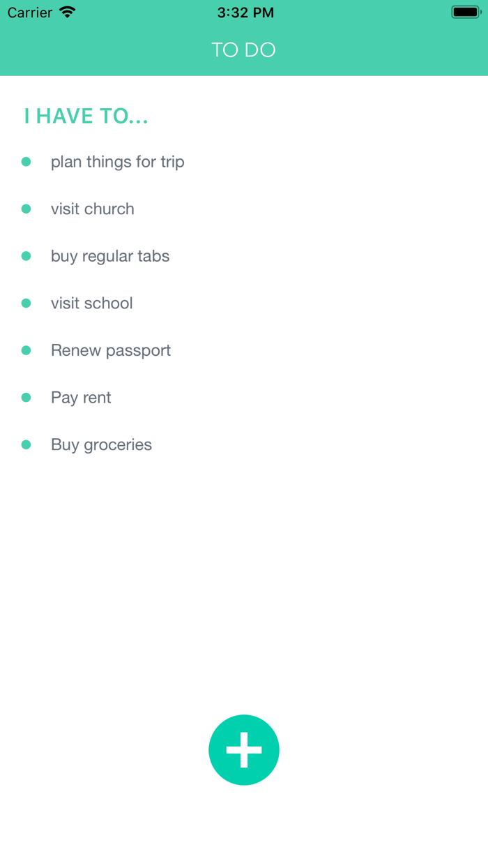
Task: Open the 'buy regular tabs' task
Action: point(110,256)
